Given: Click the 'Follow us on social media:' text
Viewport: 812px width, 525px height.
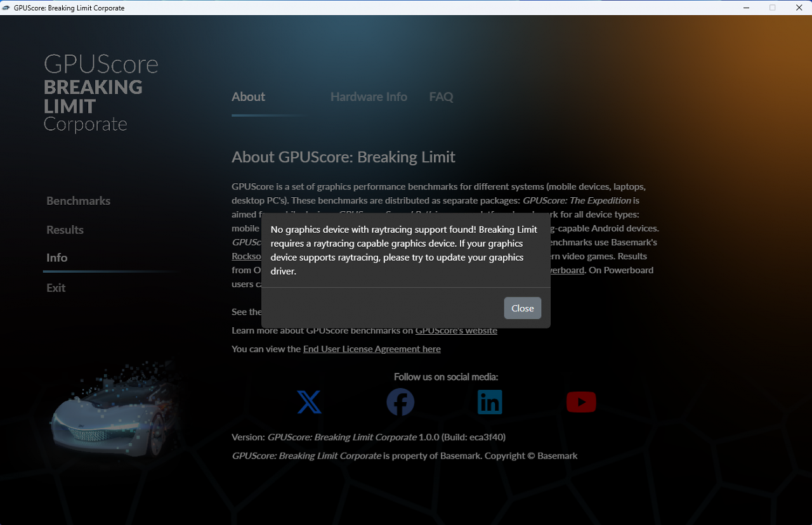Looking at the screenshot, I should 446,377.
